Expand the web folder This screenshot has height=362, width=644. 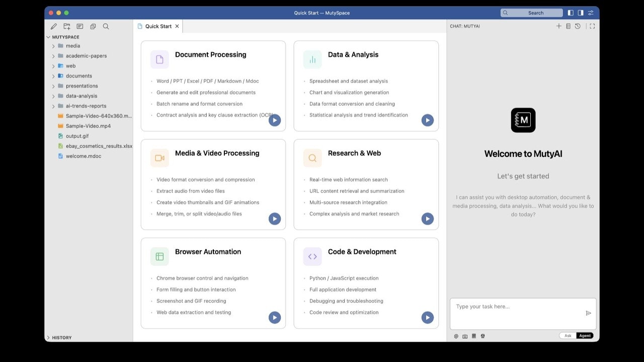(53, 66)
